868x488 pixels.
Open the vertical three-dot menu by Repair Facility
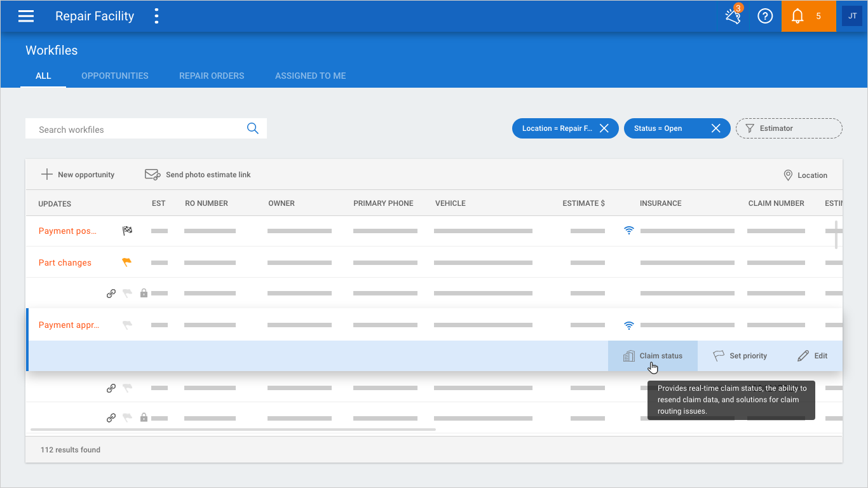click(x=156, y=17)
